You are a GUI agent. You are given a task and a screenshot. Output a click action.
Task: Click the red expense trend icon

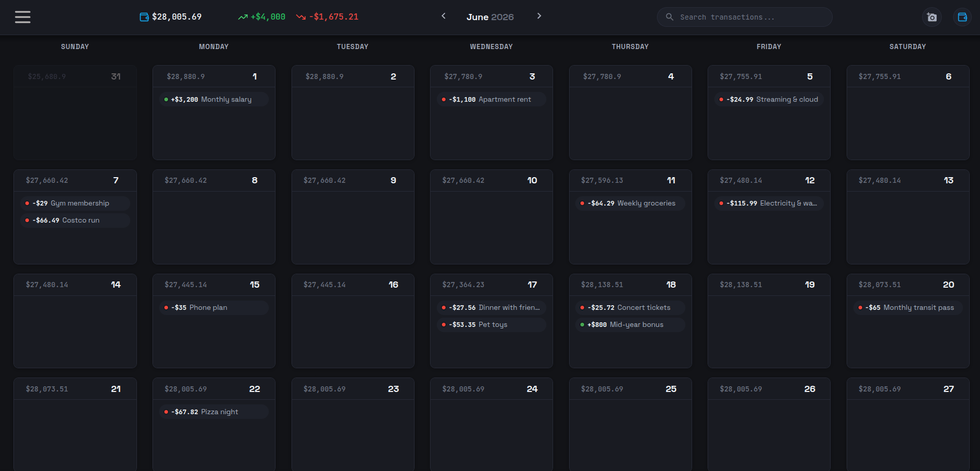[x=301, y=17]
